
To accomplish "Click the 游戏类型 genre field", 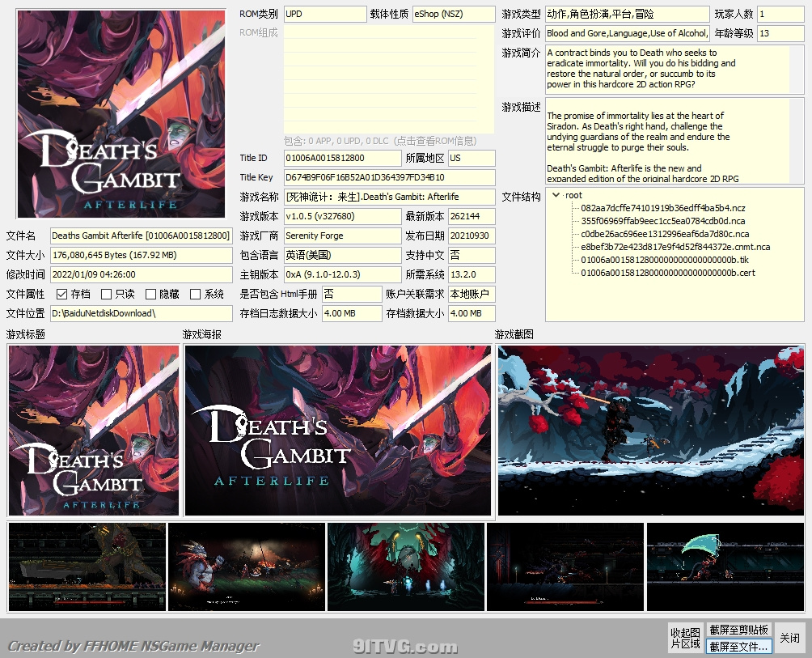I will (x=627, y=14).
